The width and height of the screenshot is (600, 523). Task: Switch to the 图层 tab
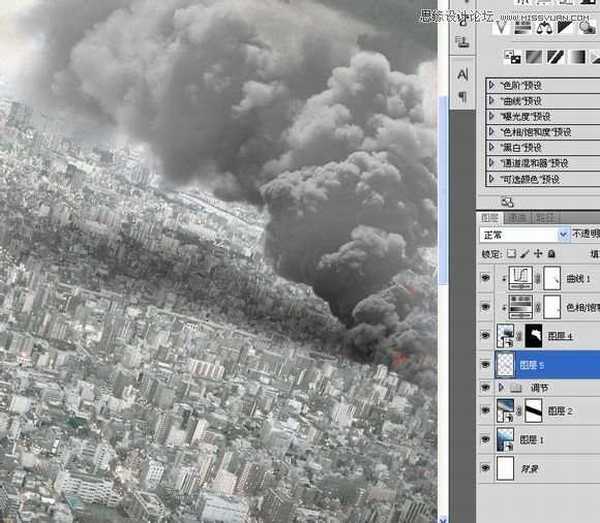coord(490,218)
